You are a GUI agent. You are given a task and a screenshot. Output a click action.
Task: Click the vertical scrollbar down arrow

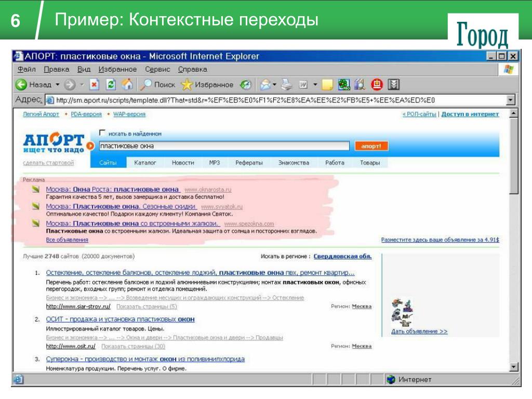[x=514, y=367]
